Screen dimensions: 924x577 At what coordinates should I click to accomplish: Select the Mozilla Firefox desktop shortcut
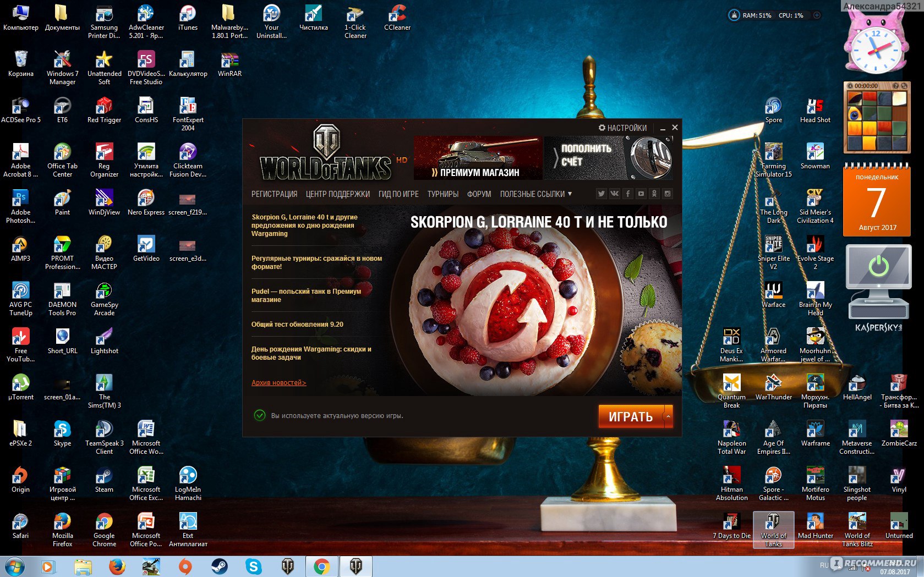62,530
